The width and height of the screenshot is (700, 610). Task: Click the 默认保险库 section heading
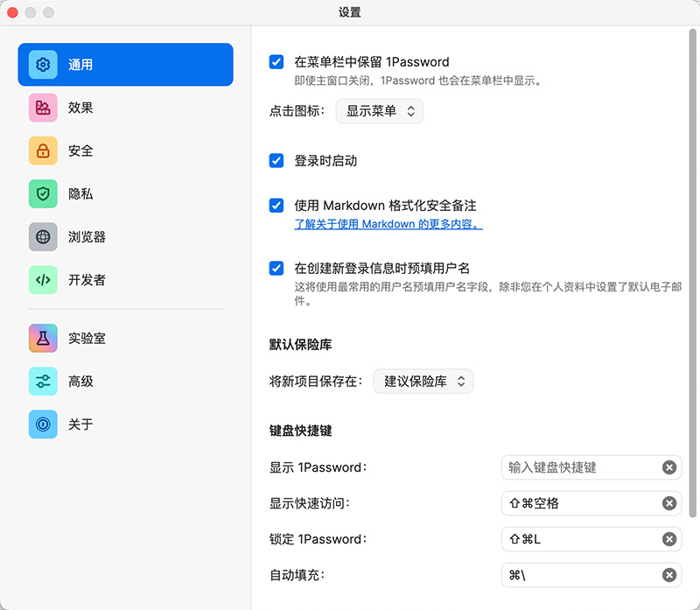coord(300,345)
